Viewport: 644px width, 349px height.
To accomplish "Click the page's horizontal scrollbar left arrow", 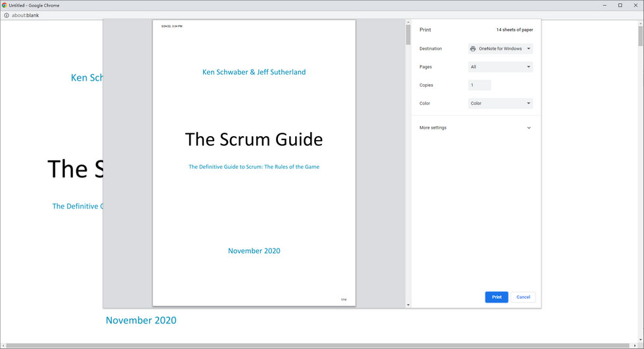I will click(3, 346).
